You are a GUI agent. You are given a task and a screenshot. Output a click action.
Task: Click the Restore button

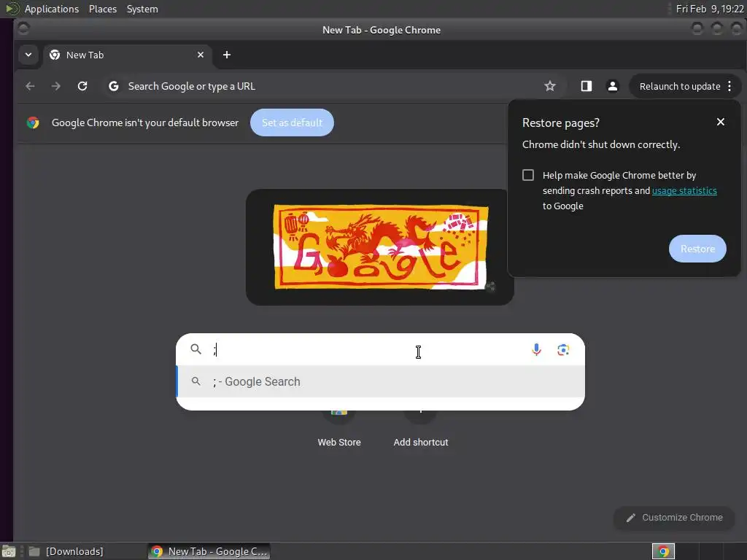pyautogui.click(x=697, y=249)
